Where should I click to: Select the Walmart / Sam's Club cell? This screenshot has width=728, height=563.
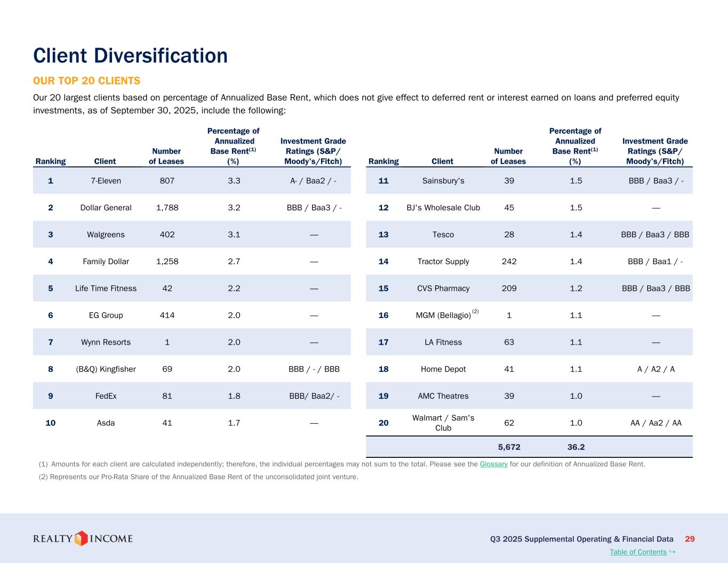pyautogui.click(x=443, y=423)
